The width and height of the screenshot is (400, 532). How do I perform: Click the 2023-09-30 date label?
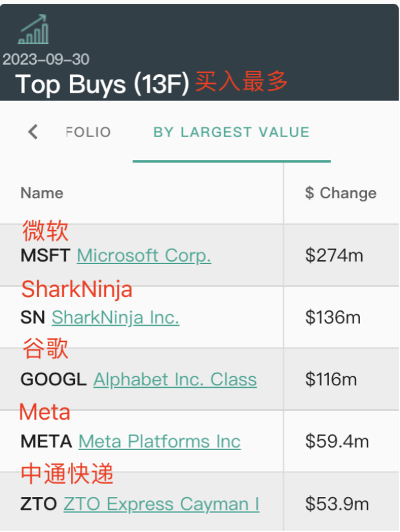(46, 59)
